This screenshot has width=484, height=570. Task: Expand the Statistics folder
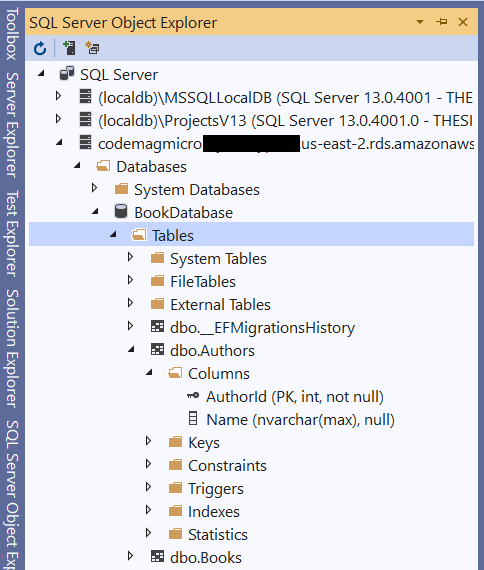pos(148,533)
